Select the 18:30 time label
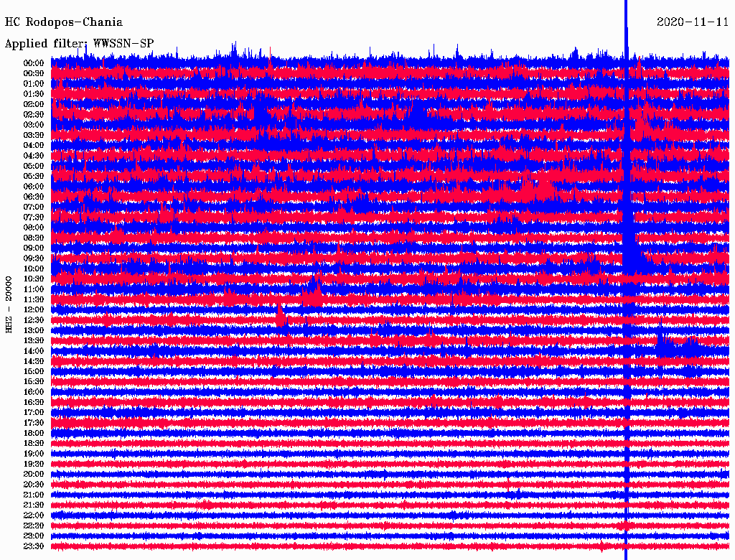 tap(34, 444)
